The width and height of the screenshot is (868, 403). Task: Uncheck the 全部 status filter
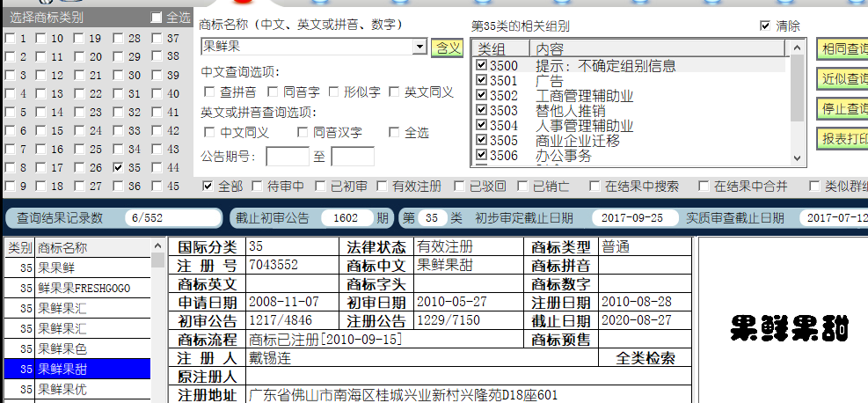(208, 186)
